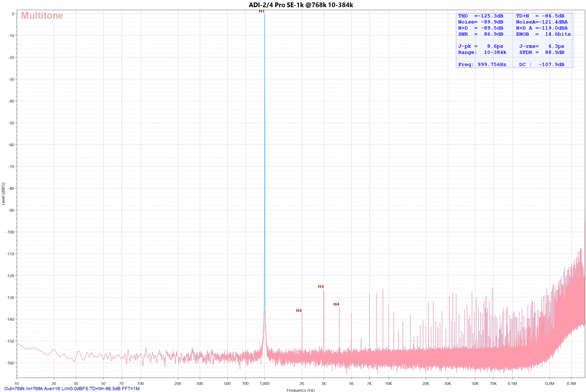586x392 pixels.
Task: Click the 100 tick label on frequency axis
Action: point(140,383)
